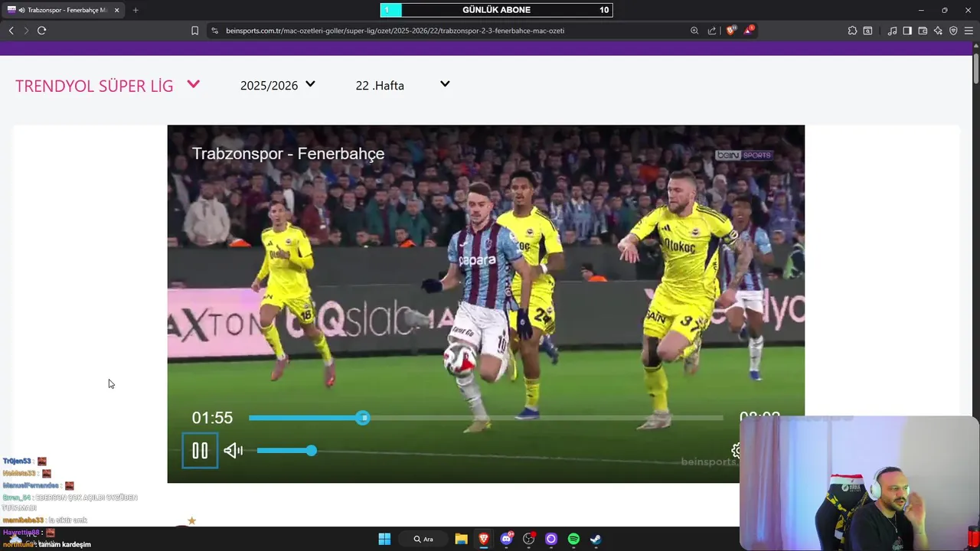
Task: Pause the match highlights video
Action: tap(200, 451)
